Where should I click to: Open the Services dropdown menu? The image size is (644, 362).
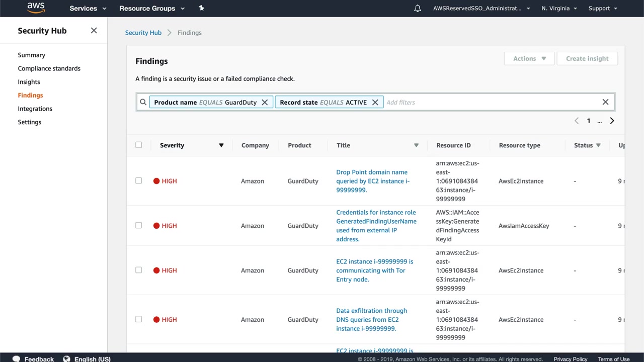(88, 9)
